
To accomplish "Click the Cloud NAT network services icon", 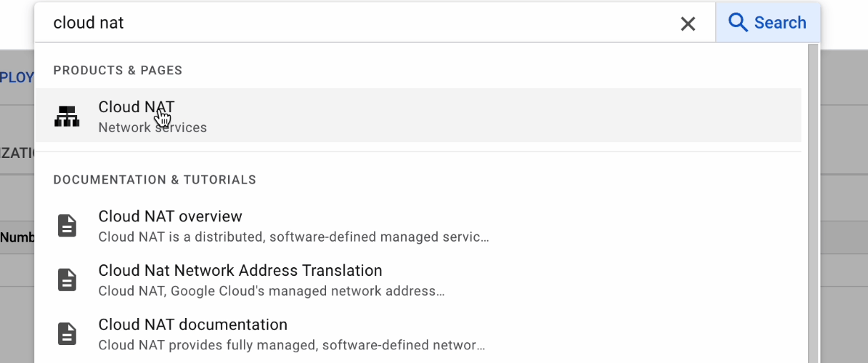I will tap(67, 116).
